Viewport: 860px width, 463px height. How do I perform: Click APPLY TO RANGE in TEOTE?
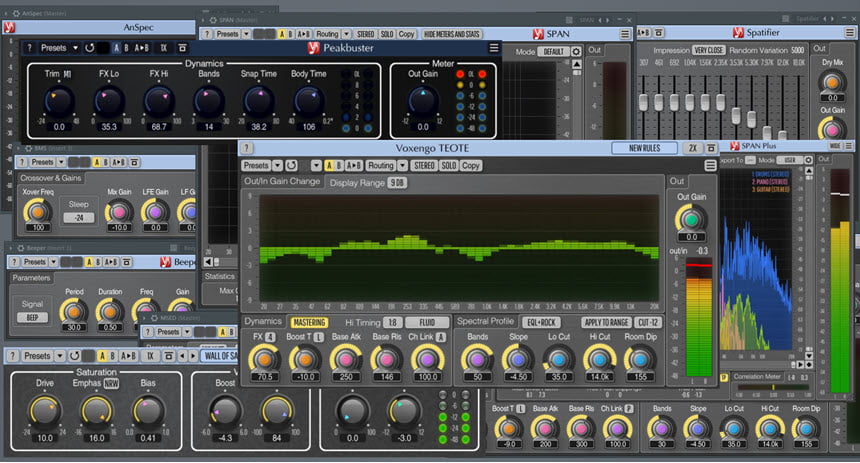[606, 323]
